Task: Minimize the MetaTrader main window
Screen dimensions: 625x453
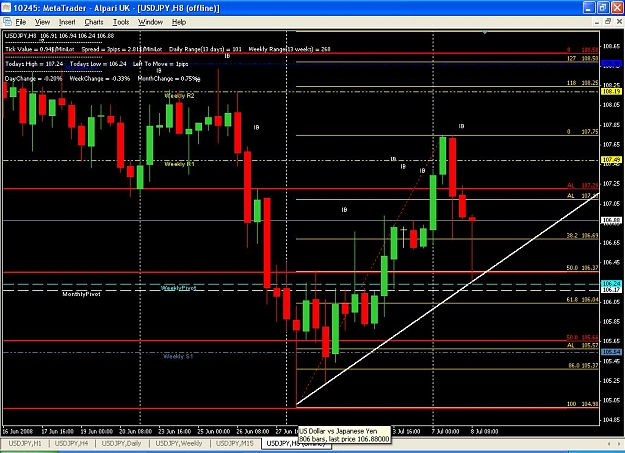Action: tap(590, 8)
